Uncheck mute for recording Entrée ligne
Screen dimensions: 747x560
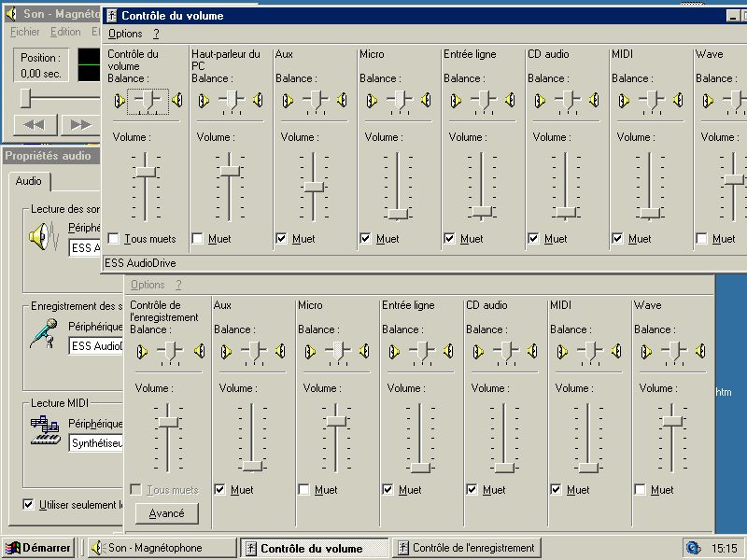click(388, 490)
